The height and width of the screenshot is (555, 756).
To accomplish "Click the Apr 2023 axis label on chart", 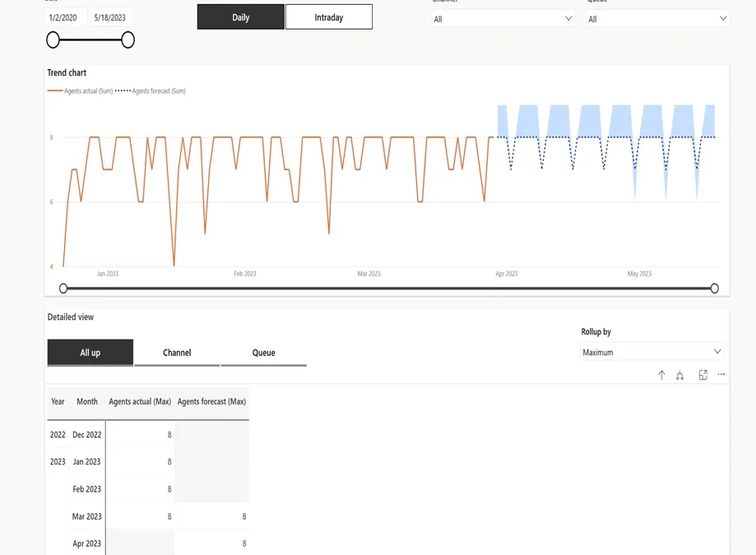I will (x=506, y=274).
